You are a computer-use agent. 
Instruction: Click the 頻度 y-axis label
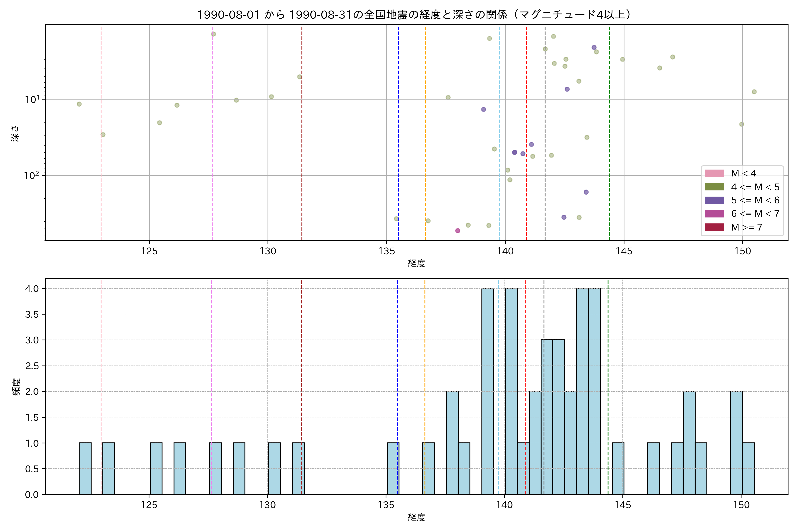[16, 387]
